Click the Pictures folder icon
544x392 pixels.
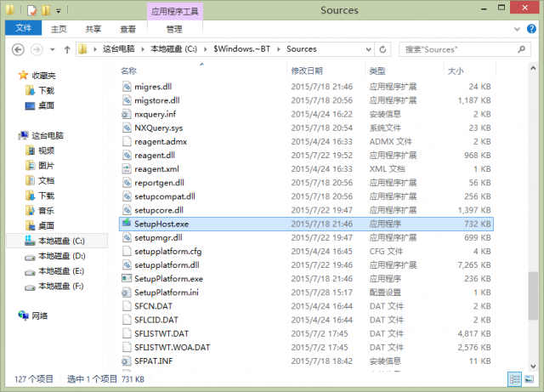coord(30,165)
